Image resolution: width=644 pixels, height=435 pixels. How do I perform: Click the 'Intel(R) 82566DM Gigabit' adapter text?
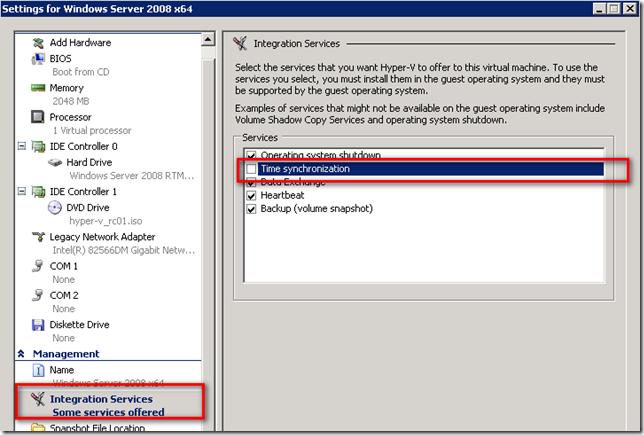point(124,250)
